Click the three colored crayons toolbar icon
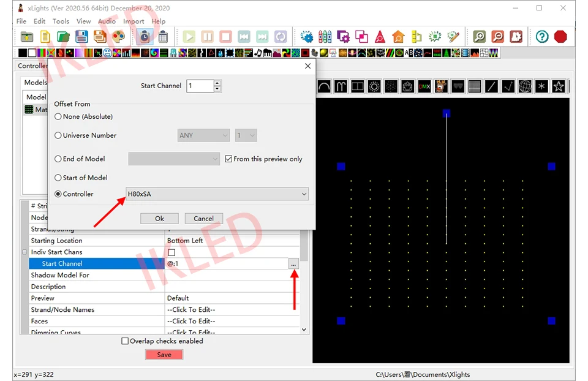This screenshot has height=381, width=588. tap(325, 37)
